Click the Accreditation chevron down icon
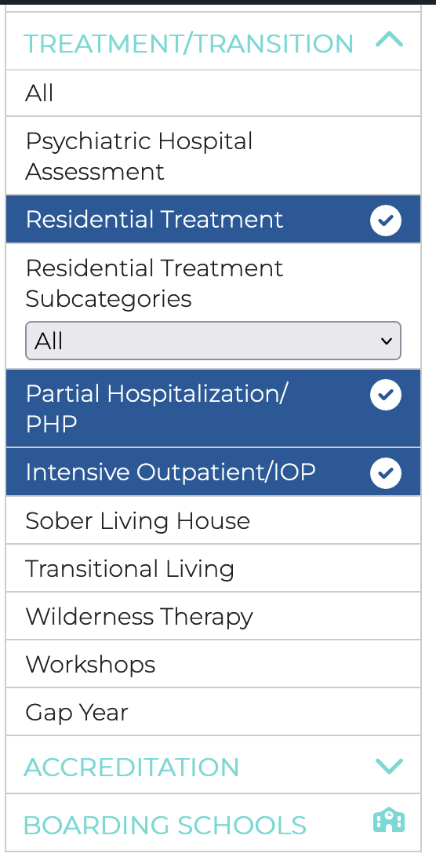 click(390, 766)
